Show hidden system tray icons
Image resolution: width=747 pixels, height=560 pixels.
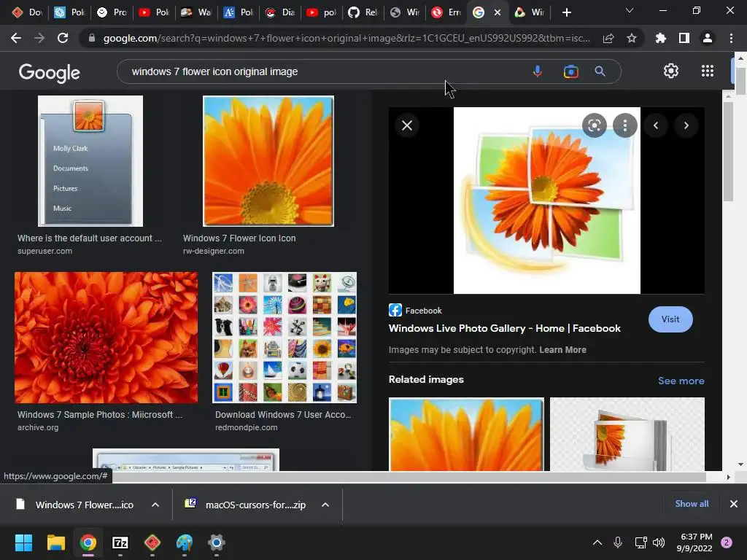click(x=597, y=542)
